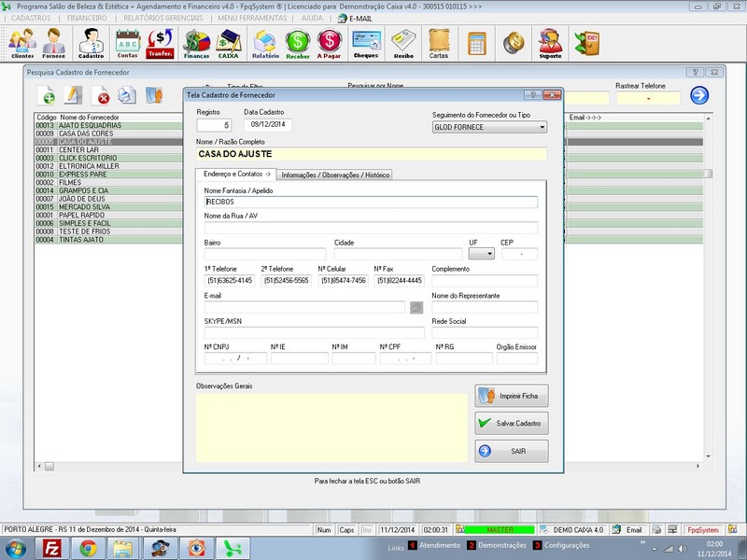The image size is (747, 560).
Task: Open the calculator icon in toolbar
Action: click(x=477, y=42)
